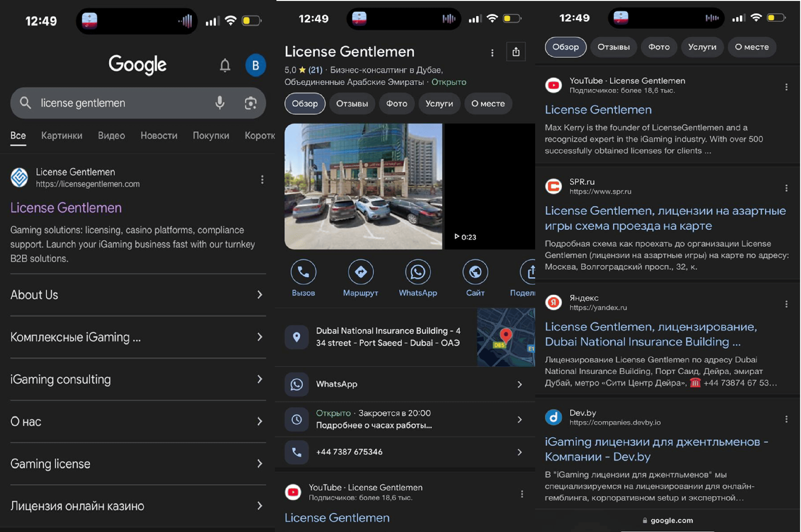Tap the microphone voice search icon
This screenshot has width=801, height=532.
pos(220,103)
